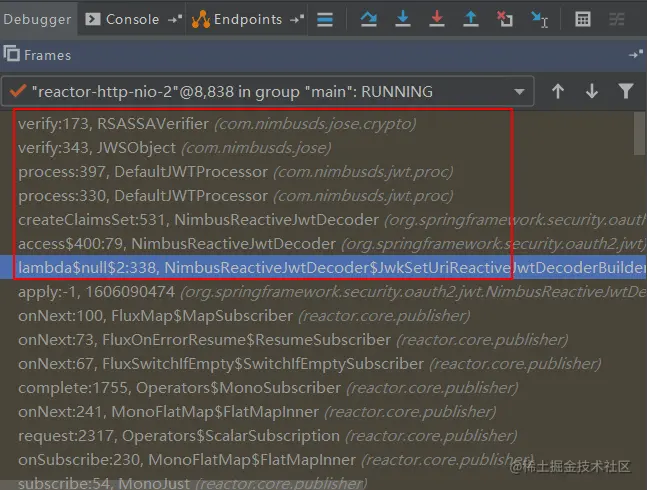Select frame createClaimsSet:531, NimbusReactiveJwtDecoder
647x490 pixels.
(324, 219)
